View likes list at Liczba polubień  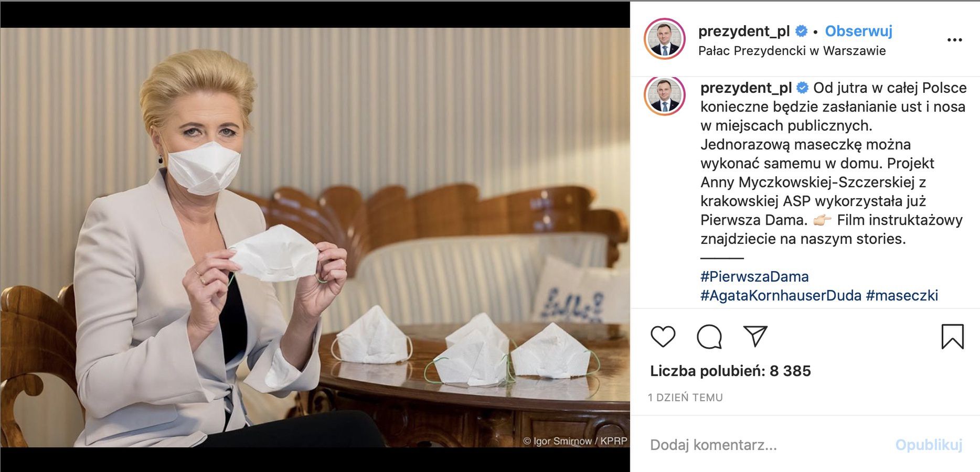coord(730,371)
